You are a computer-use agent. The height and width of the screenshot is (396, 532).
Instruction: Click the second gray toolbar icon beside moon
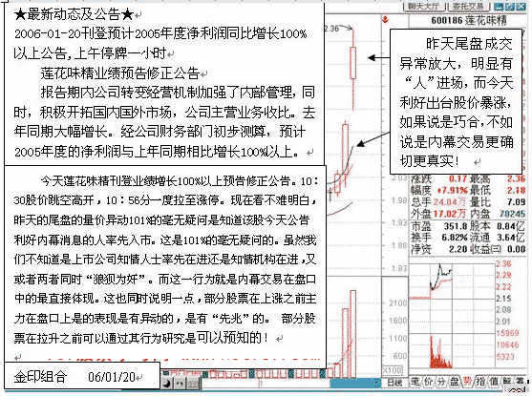pyautogui.click(x=180, y=383)
